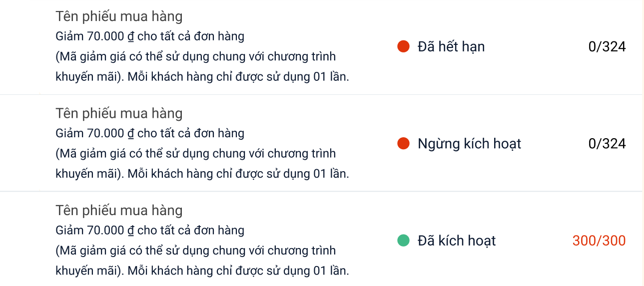Viewport: 644px width, 286px height.
Task: Click 'khuyến mãi). Mỗi khách hàng' line in the activated row
Action: (202, 271)
